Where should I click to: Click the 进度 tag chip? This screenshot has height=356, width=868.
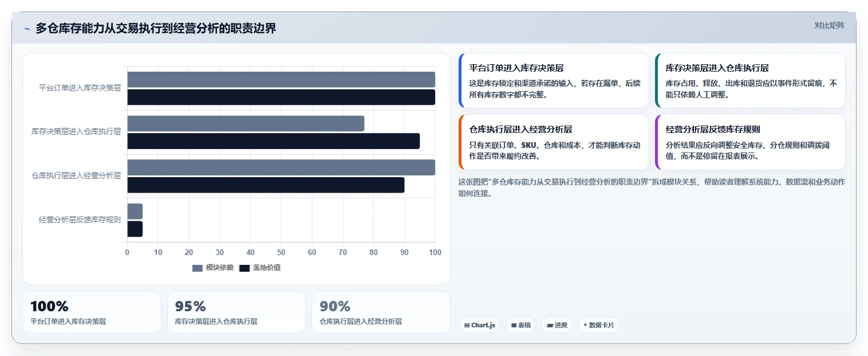[x=557, y=325]
